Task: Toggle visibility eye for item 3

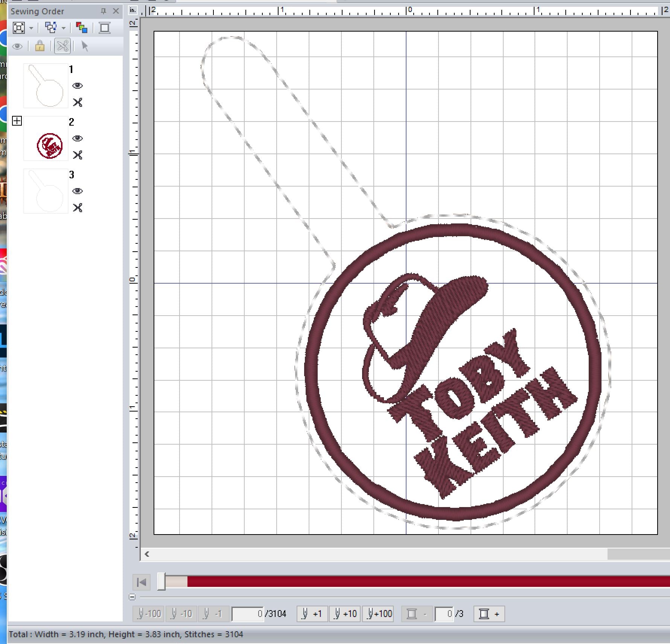Action: pos(78,191)
